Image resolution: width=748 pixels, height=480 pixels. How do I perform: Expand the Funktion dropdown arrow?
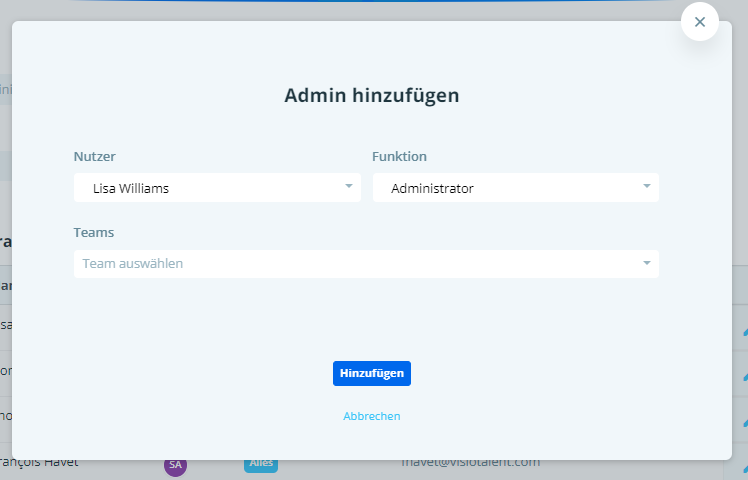[646, 187]
